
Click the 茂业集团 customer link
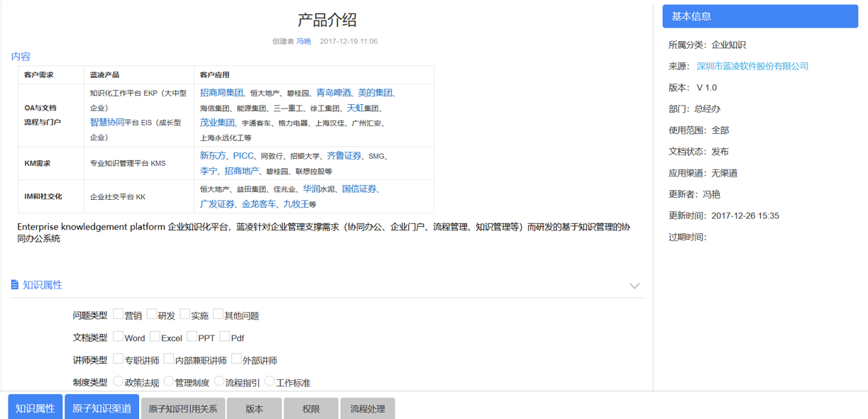(217, 123)
